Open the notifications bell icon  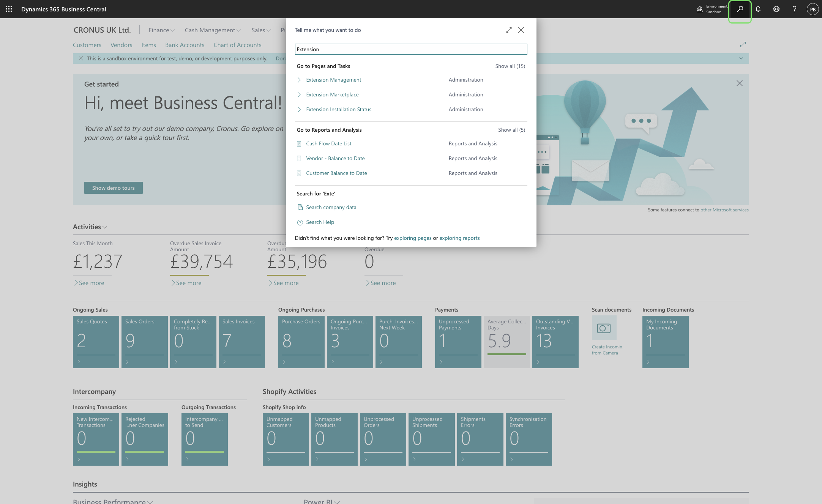tap(758, 9)
